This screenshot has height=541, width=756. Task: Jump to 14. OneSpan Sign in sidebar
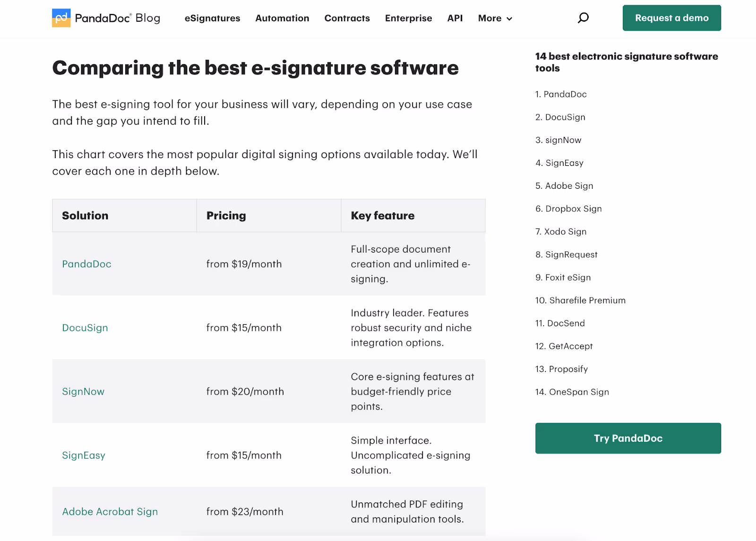click(x=572, y=392)
